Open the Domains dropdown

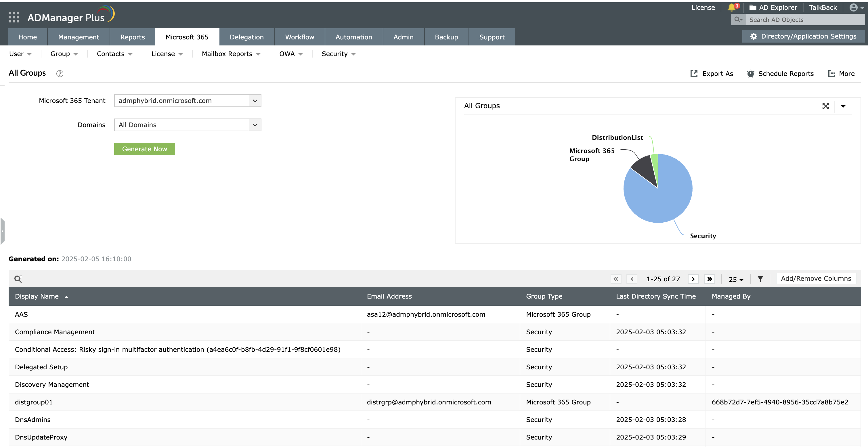click(255, 125)
